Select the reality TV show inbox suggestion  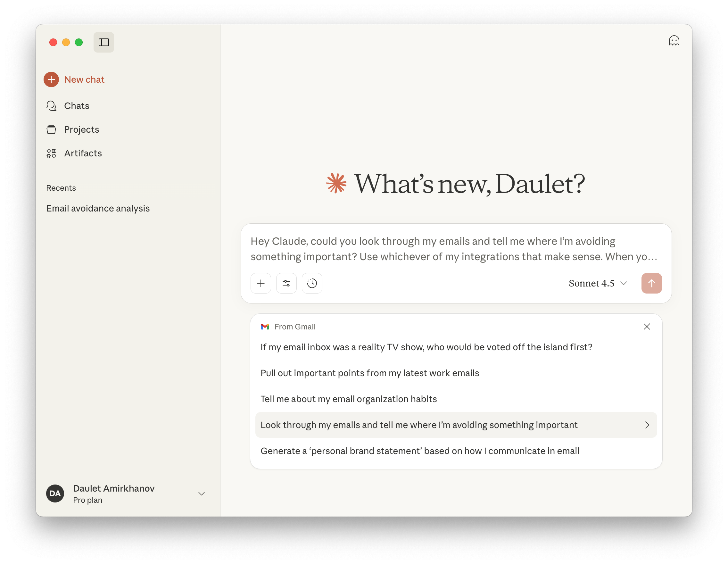[x=426, y=347]
